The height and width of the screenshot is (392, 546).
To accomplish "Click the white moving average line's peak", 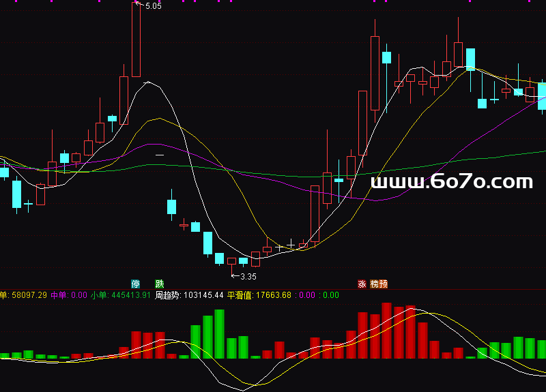I will coord(148,82).
